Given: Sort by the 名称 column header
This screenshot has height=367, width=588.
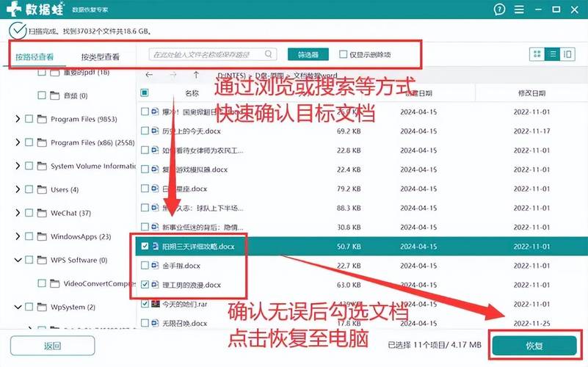Looking at the screenshot, I should click(x=192, y=93).
